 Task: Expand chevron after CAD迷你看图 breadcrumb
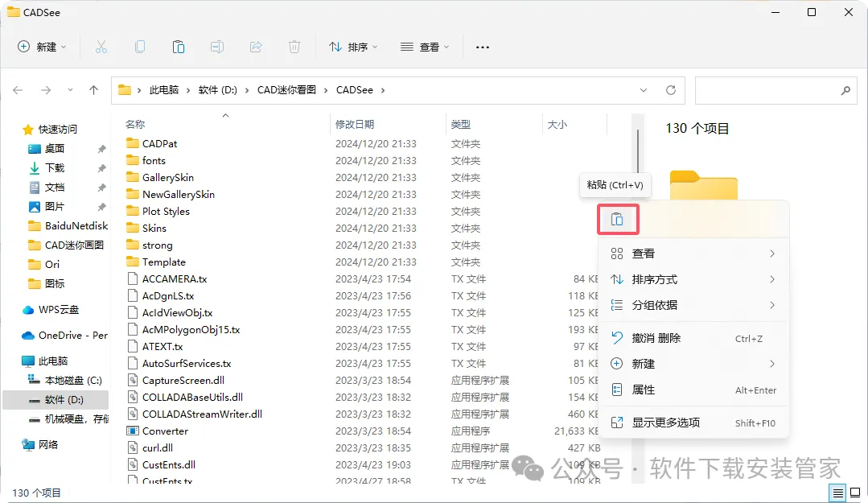tap(326, 90)
